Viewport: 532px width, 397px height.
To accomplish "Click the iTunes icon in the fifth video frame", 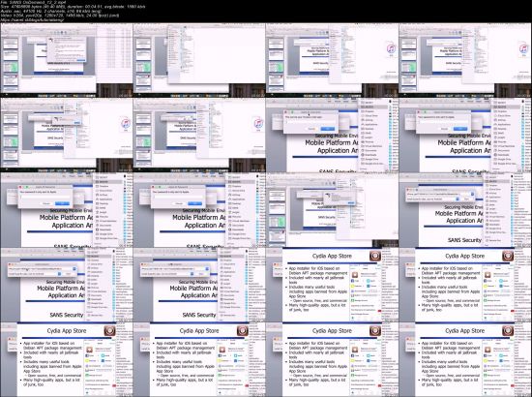I will click(x=126, y=123).
